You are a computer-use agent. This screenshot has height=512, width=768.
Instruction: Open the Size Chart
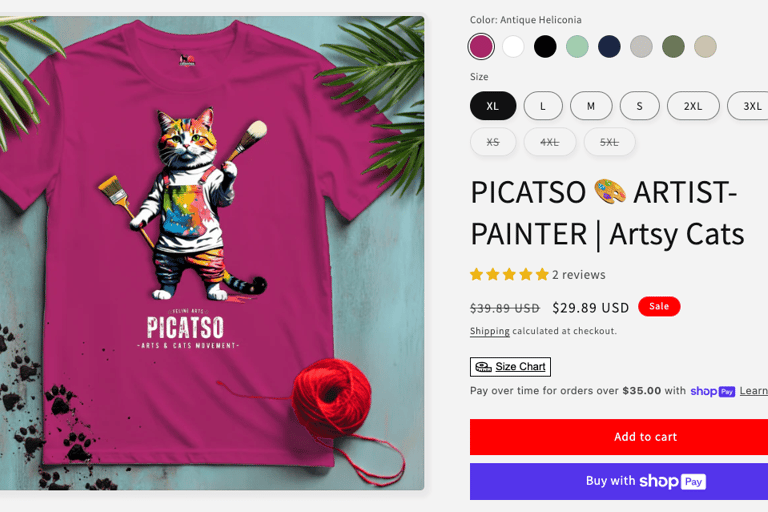510,367
